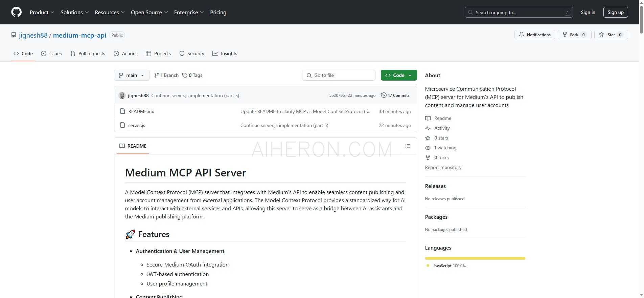Star this repository
The width and height of the screenshot is (644, 298).
click(611, 35)
